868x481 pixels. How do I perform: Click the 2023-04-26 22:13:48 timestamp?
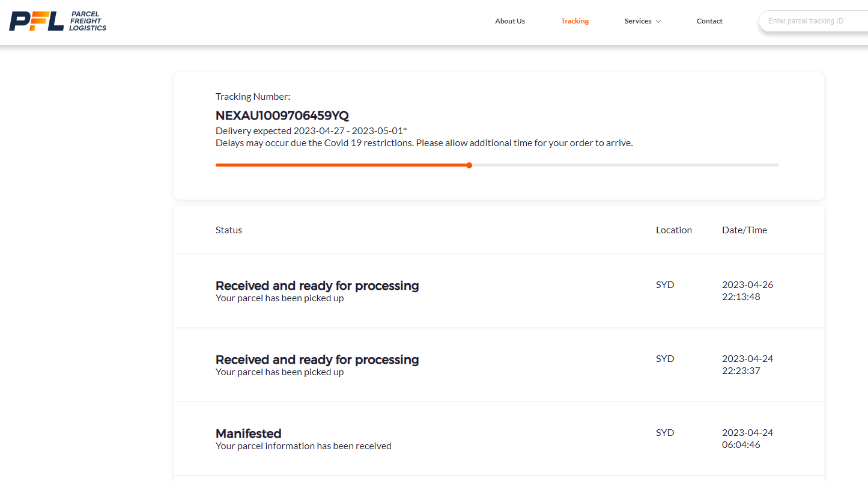747,291
